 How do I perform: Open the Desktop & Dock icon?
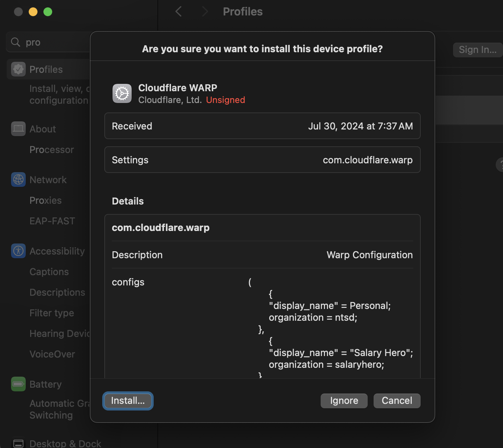(x=18, y=442)
